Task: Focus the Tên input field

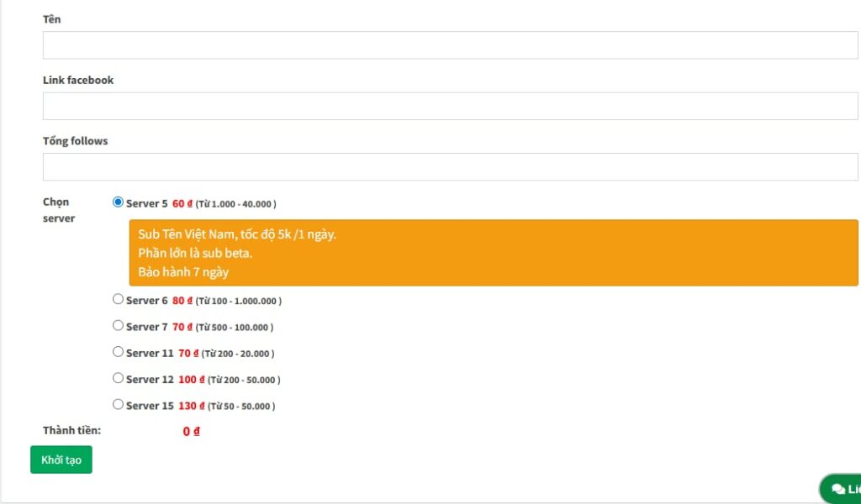Action: coord(450,45)
